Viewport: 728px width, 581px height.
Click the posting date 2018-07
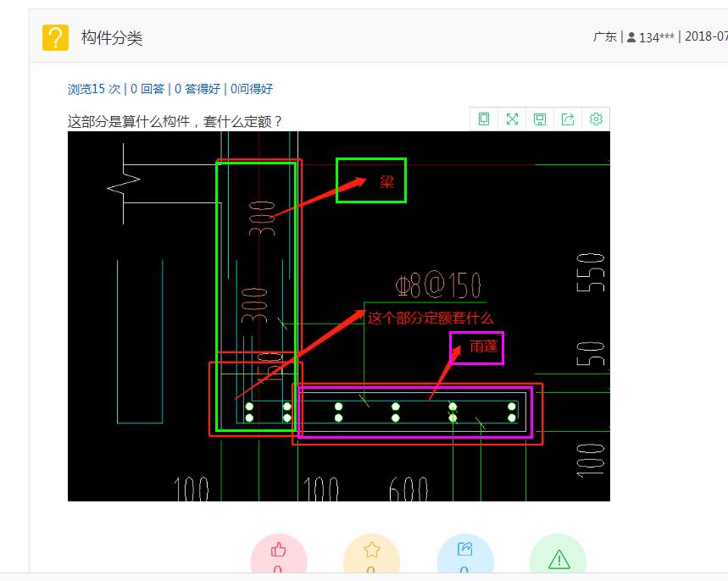click(706, 36)
